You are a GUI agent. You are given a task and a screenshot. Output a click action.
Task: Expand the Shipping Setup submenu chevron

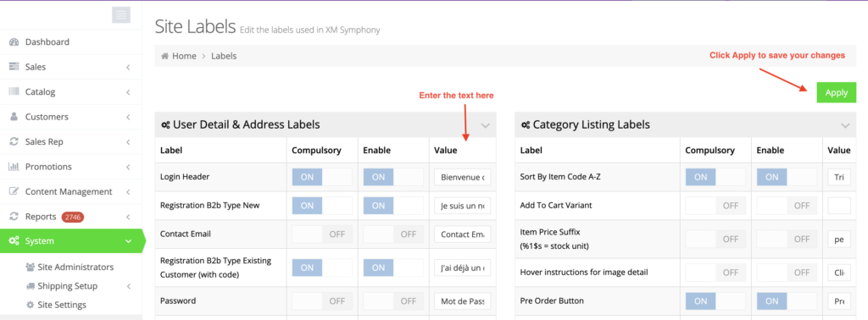pos(128,286)
